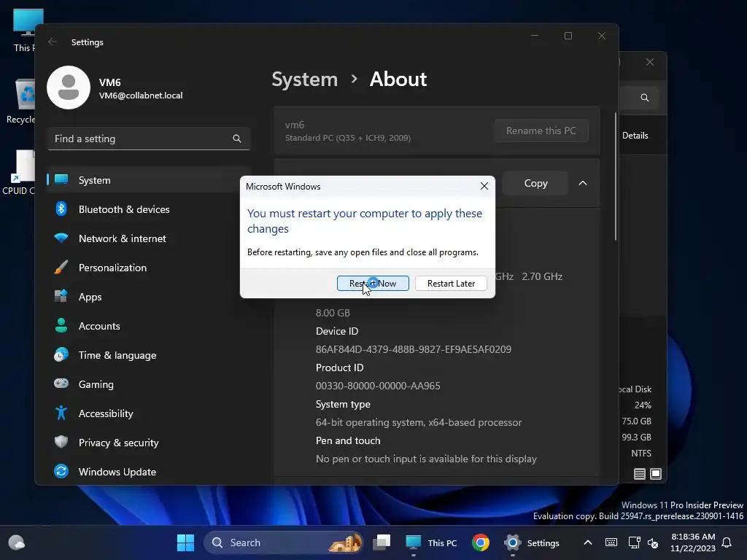Click the Privacy shield icon
747x560 pixels.
click(x=61, y=442)
